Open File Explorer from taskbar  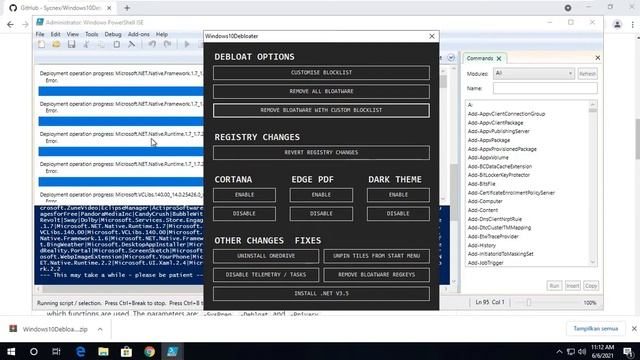click(x=103, y=351)
